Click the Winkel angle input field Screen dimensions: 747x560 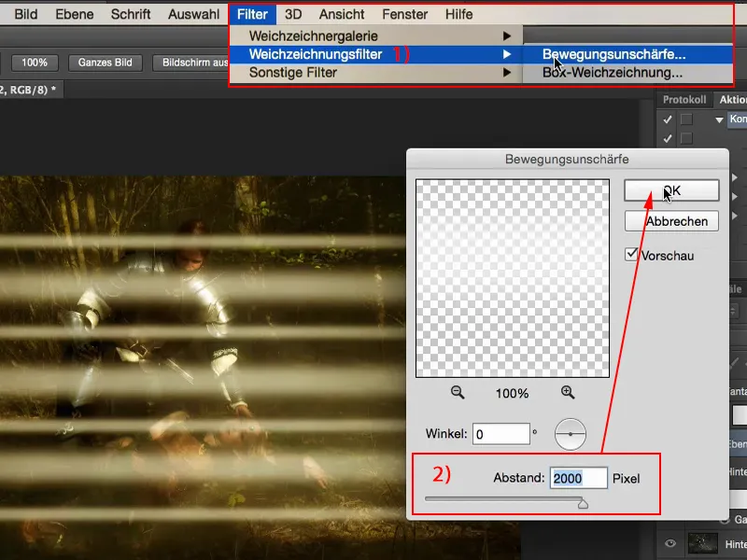(501, 434)
